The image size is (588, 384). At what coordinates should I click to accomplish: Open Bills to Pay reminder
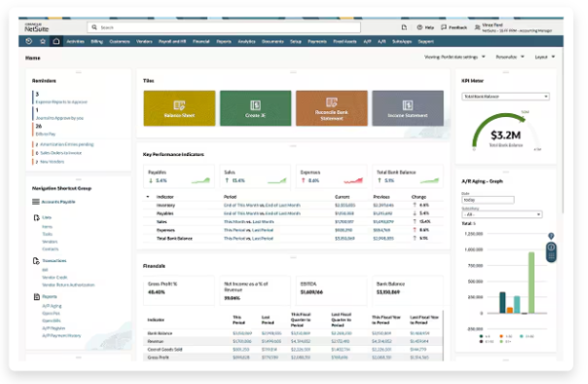click(46, 134)
